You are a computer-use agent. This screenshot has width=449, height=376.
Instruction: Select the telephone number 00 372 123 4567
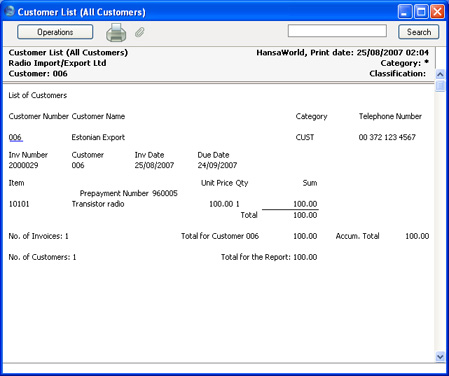pyautogui.click(x=387, y=137)
